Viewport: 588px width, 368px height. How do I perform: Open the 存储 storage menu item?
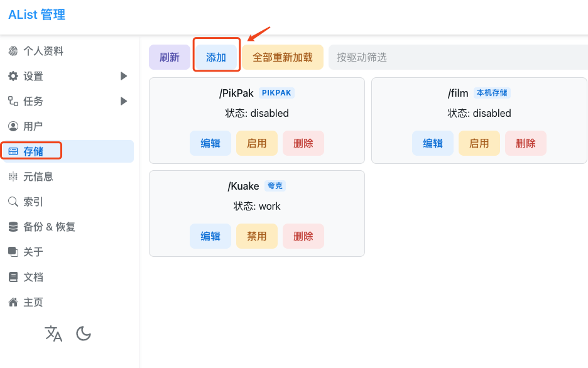(33, 151)
